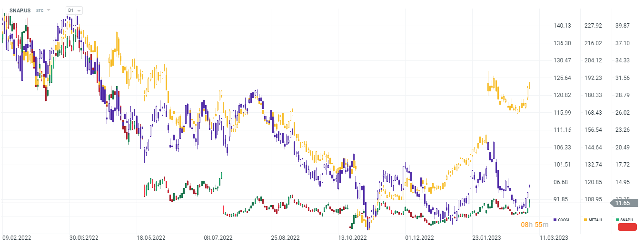Click the 13.10.2022 date axis label
Screen dimensions: 644x246
pyautogui.click(x=354, y=237)
